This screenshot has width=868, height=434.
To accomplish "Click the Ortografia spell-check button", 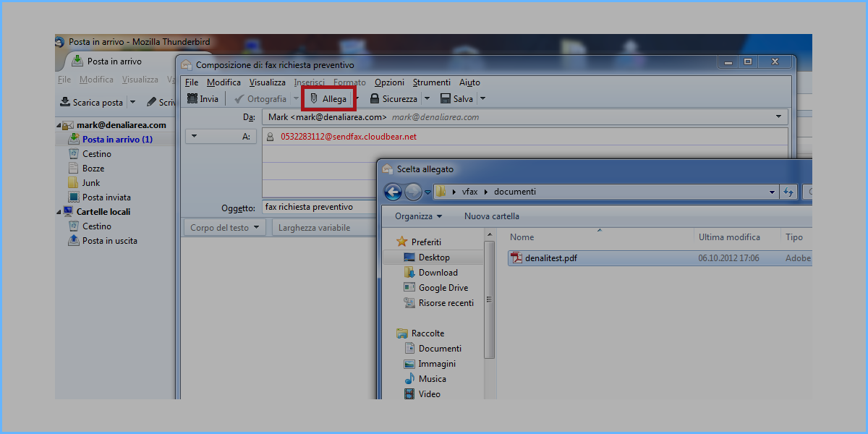I will (260, 99).
